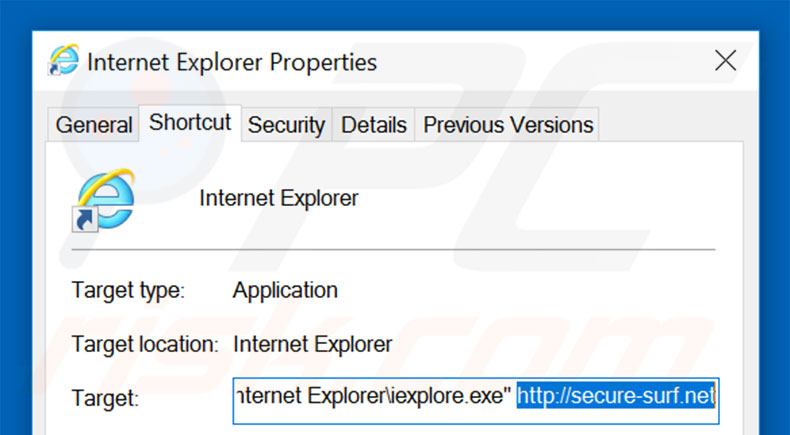
Task: Open the Security tab
Action: point(286,125)
